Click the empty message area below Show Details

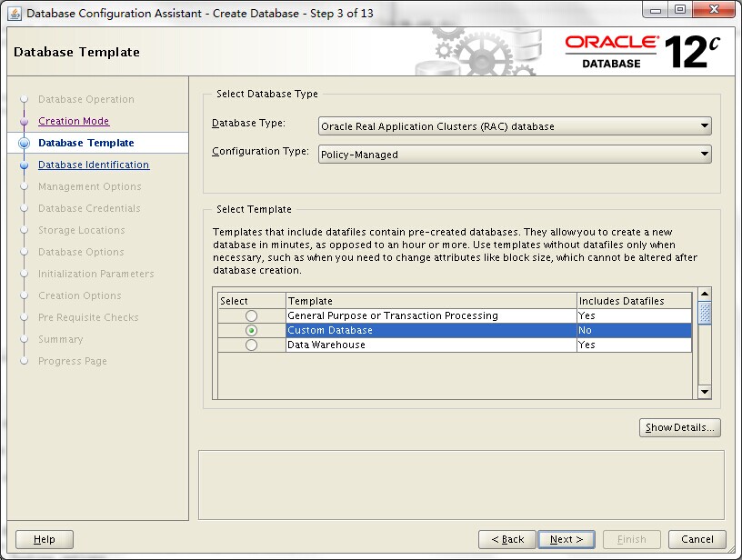[461, 485]
